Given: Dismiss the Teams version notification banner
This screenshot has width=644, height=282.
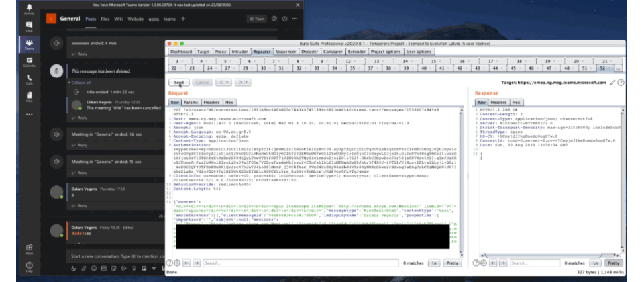Looking at the screenshot, I should [x=298, y=5].
